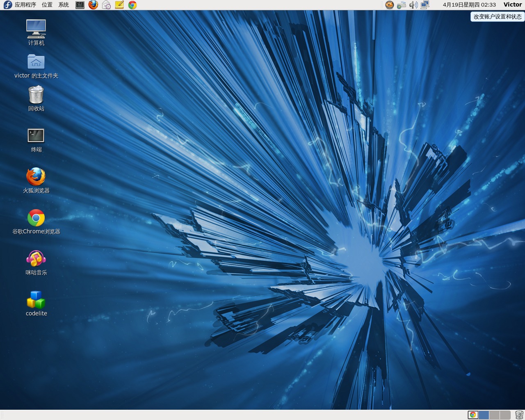Open the Victor user menu
525x420 pixels.
(x=513, y=5)
